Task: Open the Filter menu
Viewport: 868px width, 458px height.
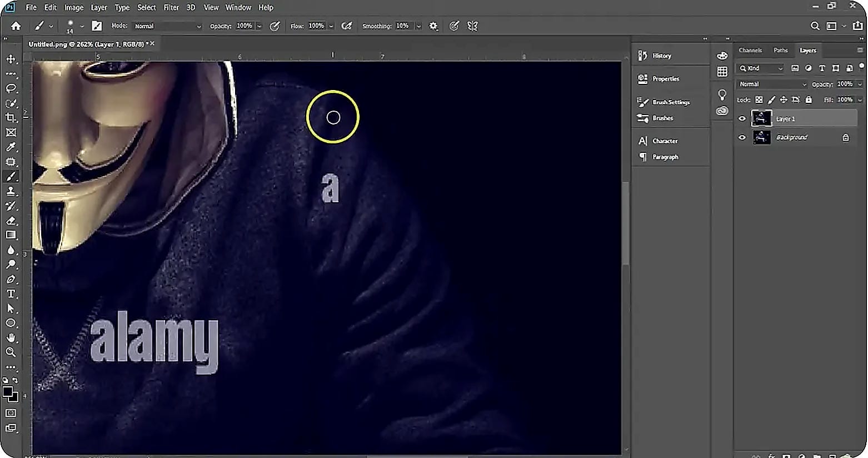Action: [x=171, y=7]
